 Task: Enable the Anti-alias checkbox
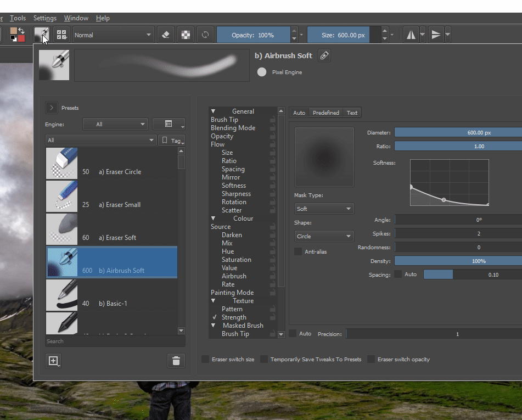tap(298, 251)
